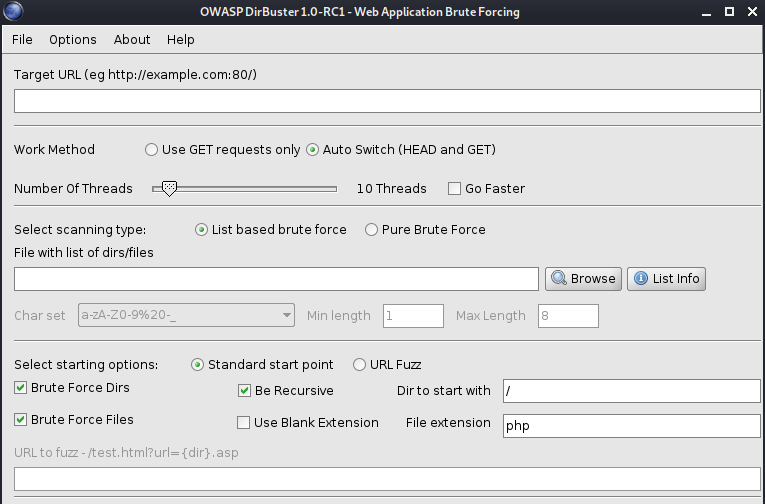Click the File extension field containing php
Screen dimensions: 765x504
pos(632,426)
